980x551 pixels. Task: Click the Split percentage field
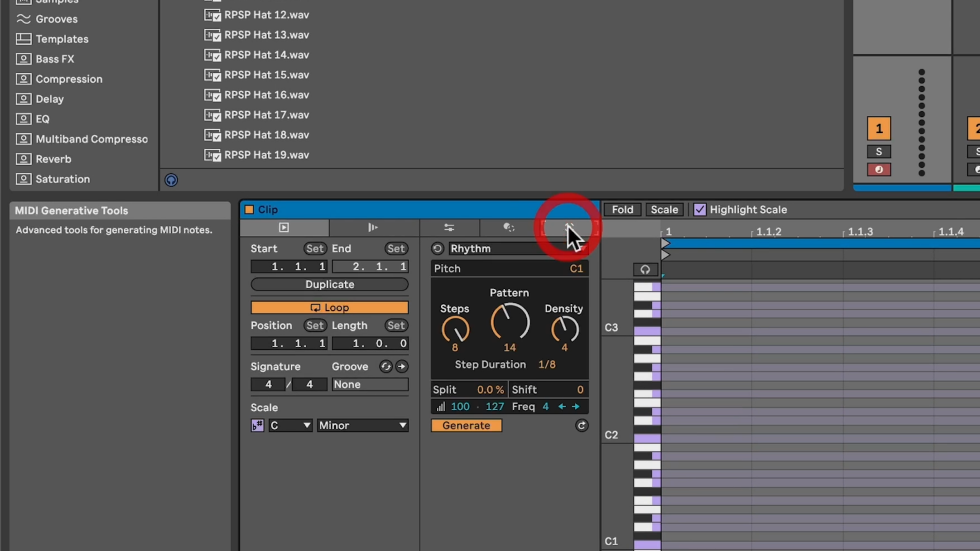point(469,390)
